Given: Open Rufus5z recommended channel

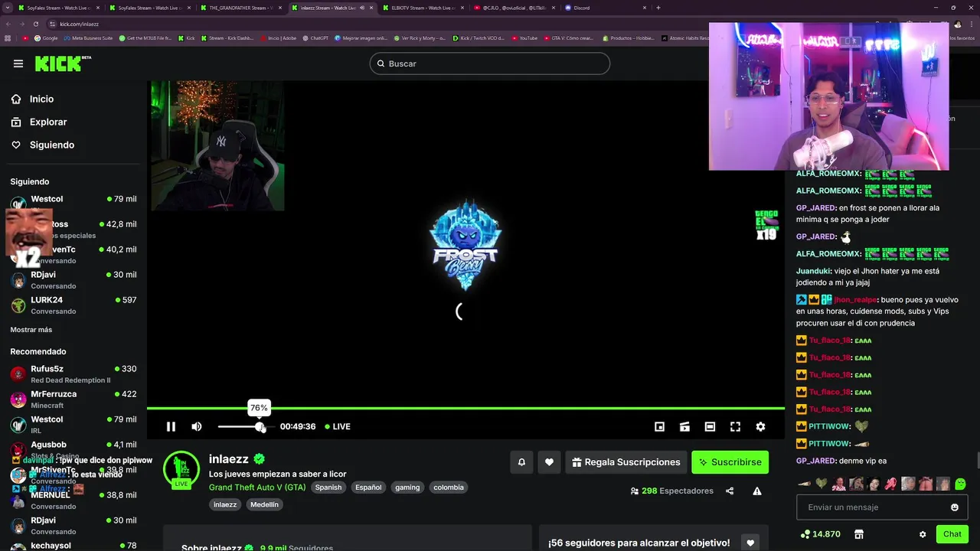Looking at the screenshot, I should (x=73, y=373).
